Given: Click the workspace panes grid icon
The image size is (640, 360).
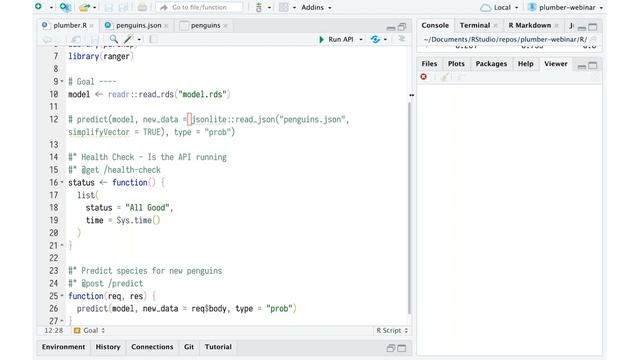Looking at the screenshot, I should pyautogui.click(x=284, y=7).
